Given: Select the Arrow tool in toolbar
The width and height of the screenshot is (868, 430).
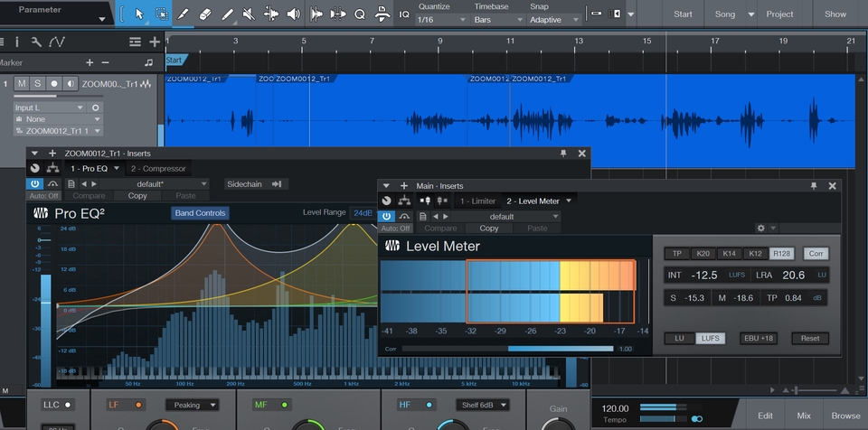Looking at the screenshot, I should click(138, 14).
